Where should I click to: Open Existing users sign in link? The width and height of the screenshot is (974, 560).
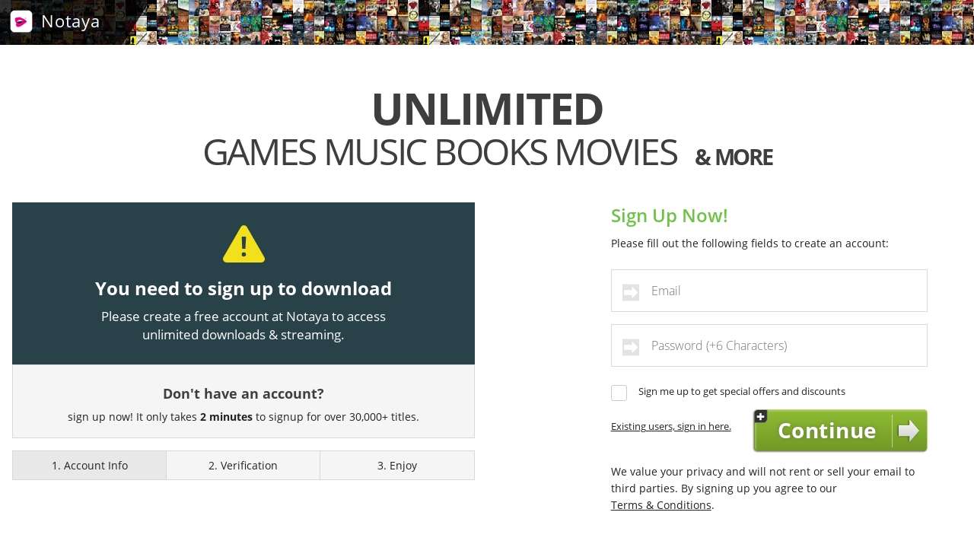tap(671, 426)
